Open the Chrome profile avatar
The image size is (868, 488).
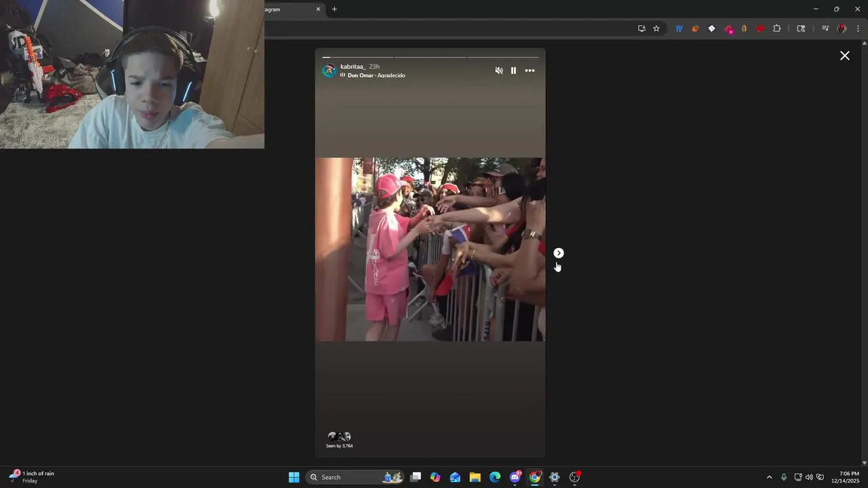point(842,28)
